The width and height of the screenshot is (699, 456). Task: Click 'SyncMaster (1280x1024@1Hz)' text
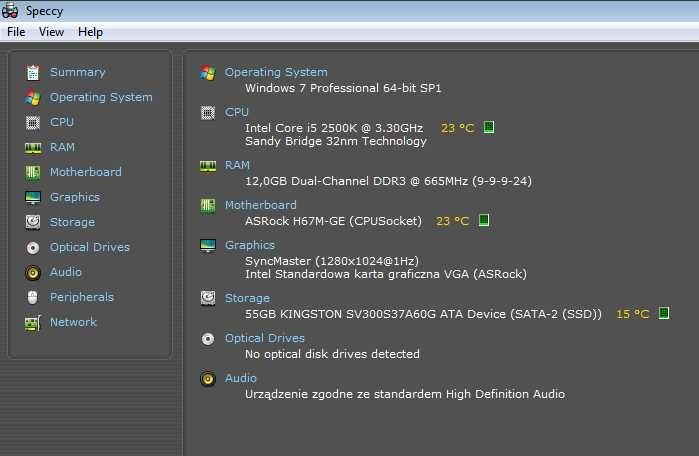pos(332,261)
